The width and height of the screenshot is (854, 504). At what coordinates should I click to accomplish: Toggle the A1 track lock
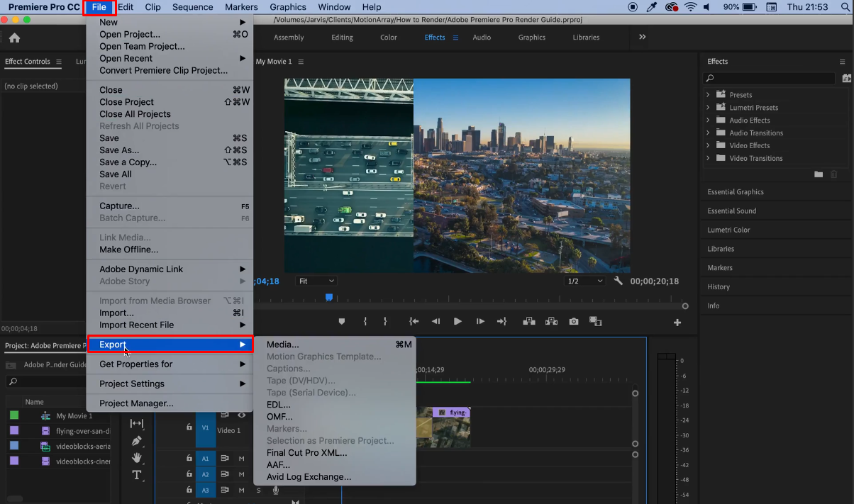coord(189,459)
